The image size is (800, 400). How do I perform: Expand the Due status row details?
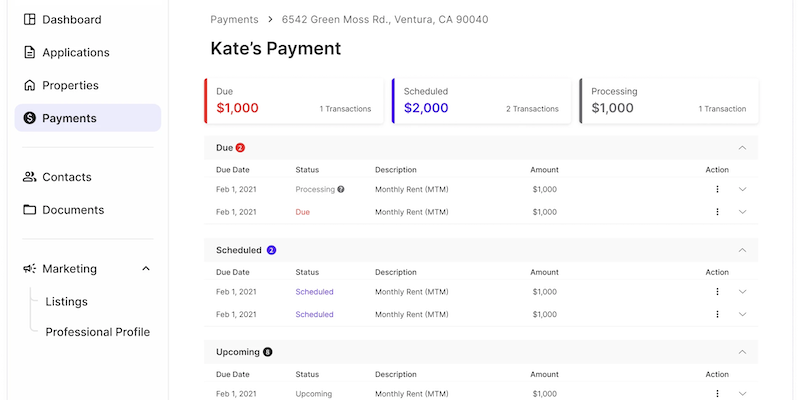tap(742, 212)
